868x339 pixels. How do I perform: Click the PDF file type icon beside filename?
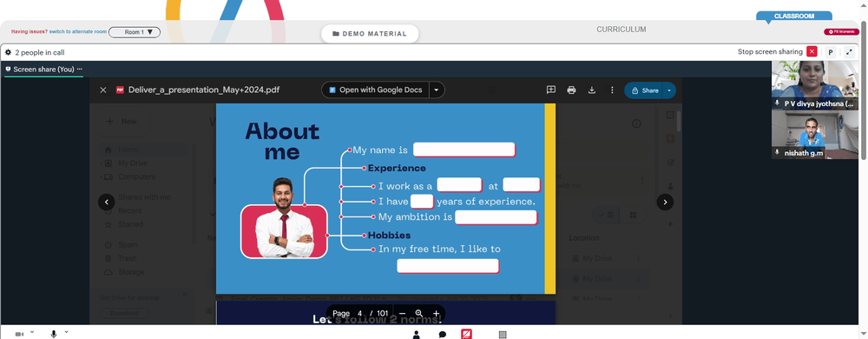[x=120, y=90]
